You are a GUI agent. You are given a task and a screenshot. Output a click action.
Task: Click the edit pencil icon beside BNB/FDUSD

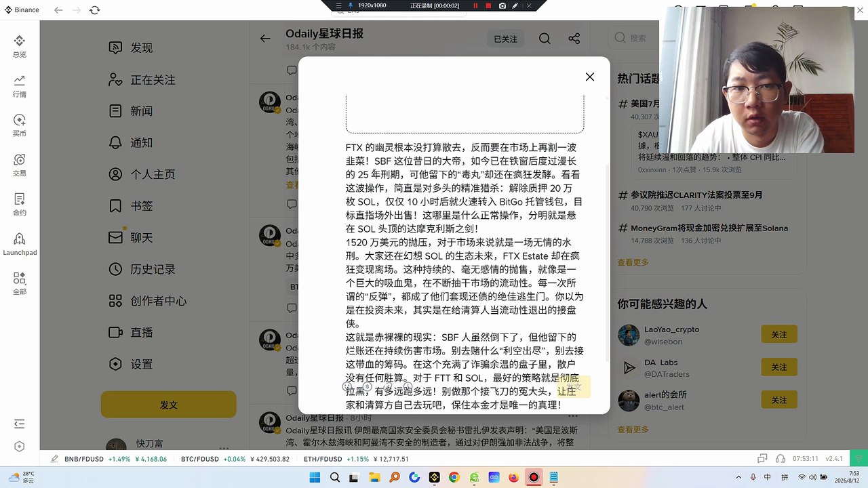tap(53, 459)
